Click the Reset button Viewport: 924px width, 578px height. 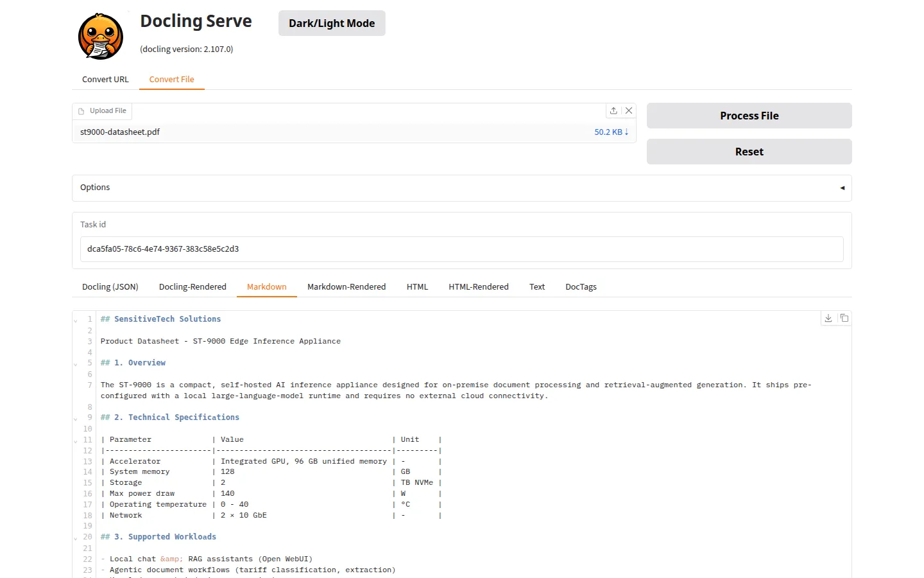coord(749,152)
